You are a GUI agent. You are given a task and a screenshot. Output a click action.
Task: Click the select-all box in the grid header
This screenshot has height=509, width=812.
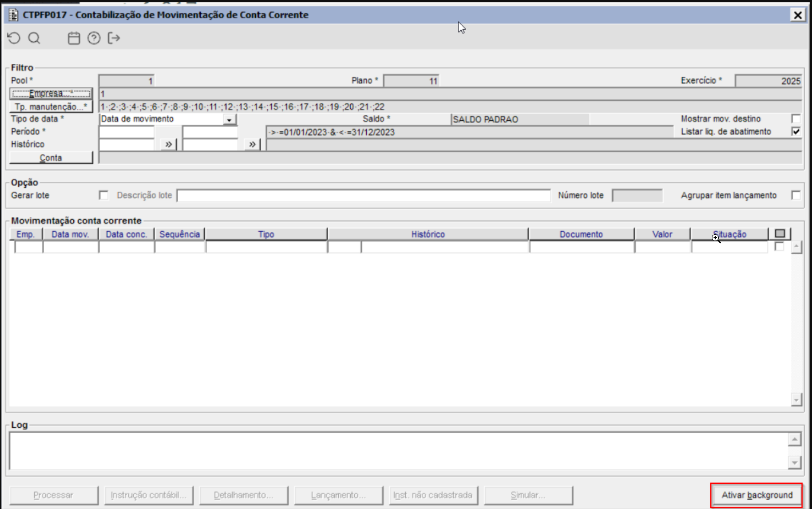coord(780,234)
